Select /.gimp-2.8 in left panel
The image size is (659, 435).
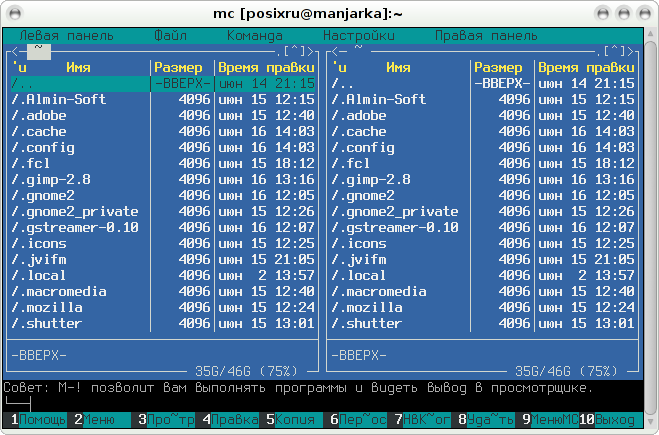(163, 179)
